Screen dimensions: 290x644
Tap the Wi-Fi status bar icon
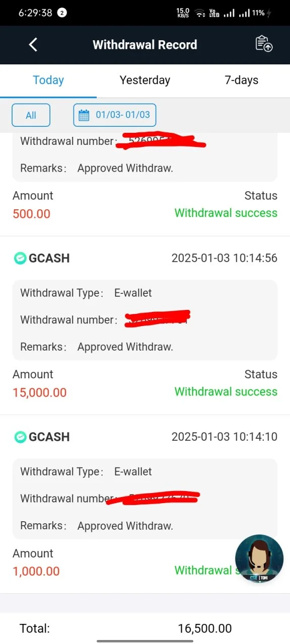pyautogui.click(x=200, y=14)
